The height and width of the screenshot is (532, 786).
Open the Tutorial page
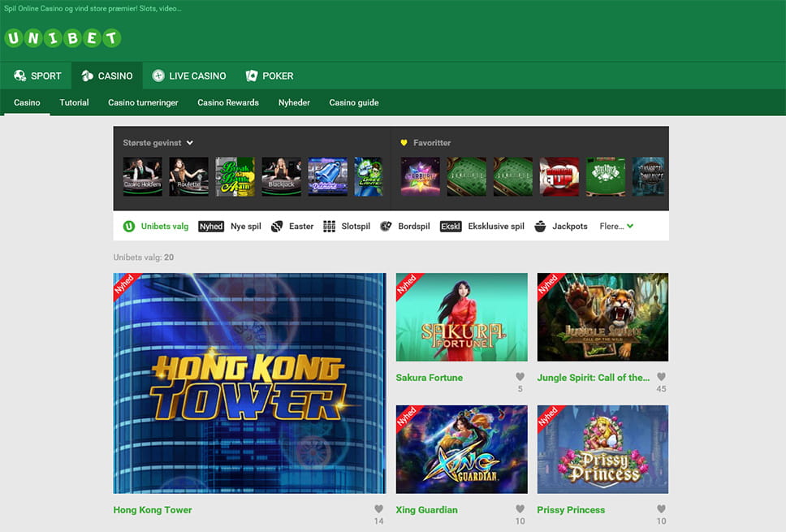[74, 102]
